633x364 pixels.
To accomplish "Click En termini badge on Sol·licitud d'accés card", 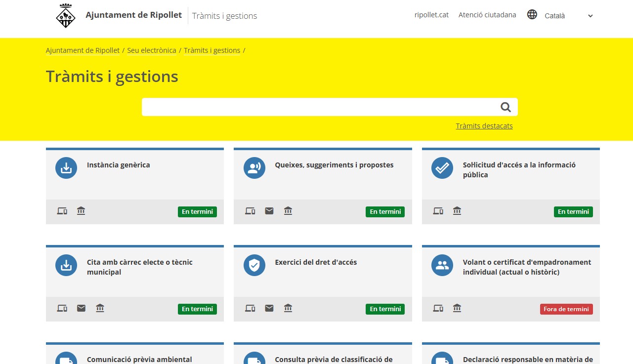I will pos(573,212).
